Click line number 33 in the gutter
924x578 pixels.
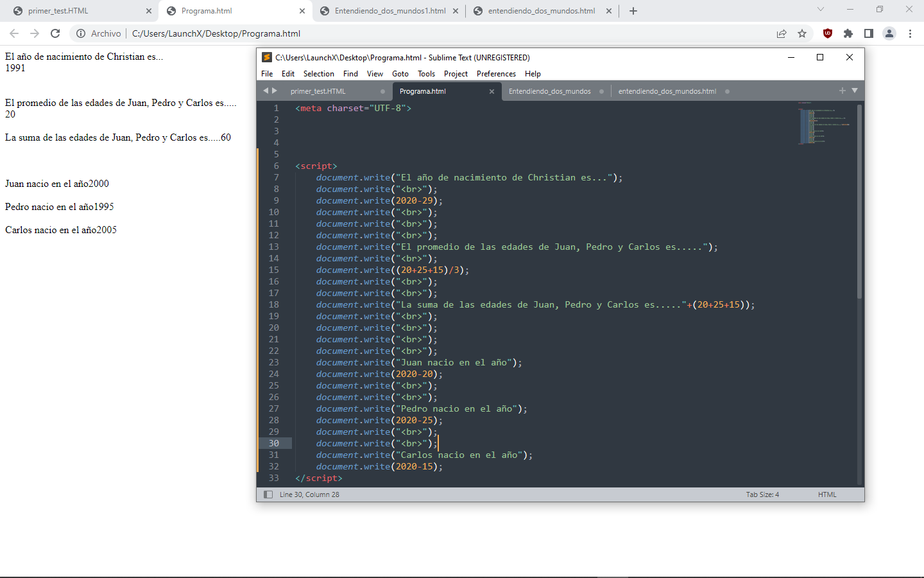point(274,478)
